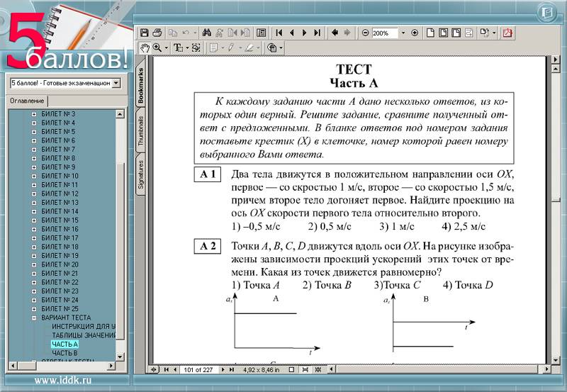567x392 pixels.
Task: Open БИЛЕТ № 7 in contents
Action: coord(58,150)
